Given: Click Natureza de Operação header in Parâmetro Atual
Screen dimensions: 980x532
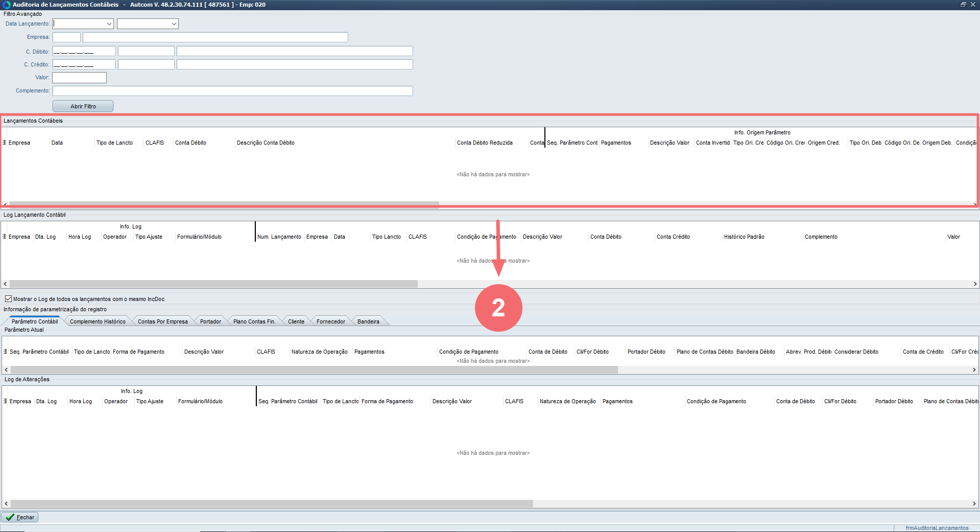Looking at the screenshot, I should coord(321,352).
